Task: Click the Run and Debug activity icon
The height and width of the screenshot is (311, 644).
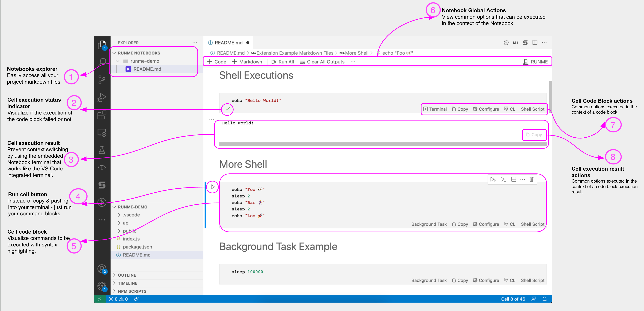Action: click(x=102, y=97)
